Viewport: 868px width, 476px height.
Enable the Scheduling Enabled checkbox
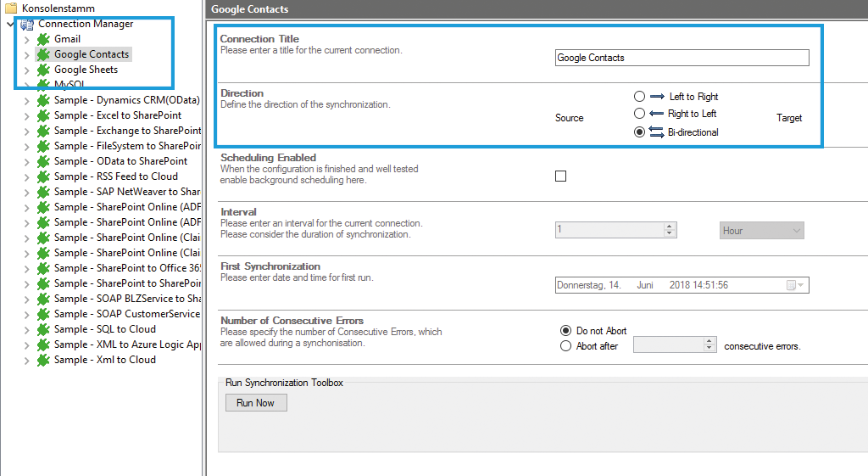tap(560, 176)
